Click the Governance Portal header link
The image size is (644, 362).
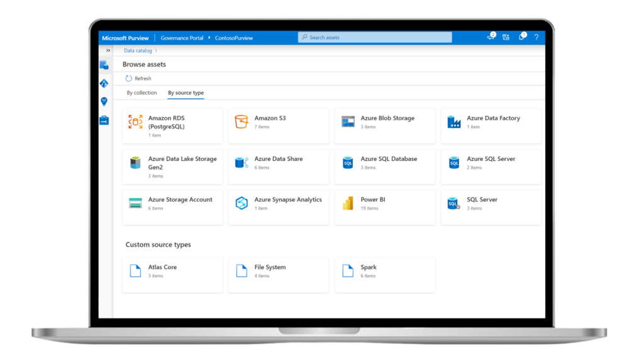[182, 38]
